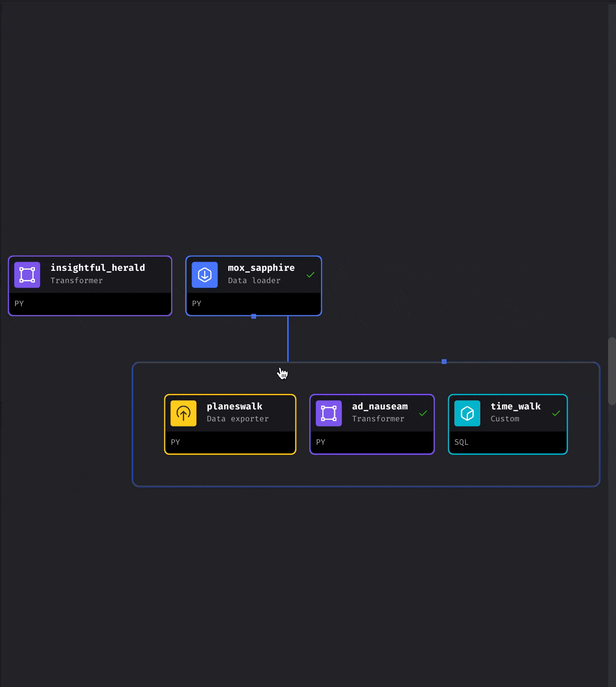This screenshot has width=616, height=687.
Task: Click the port handle on the group box top edge
Action: [x=444, y=362]
